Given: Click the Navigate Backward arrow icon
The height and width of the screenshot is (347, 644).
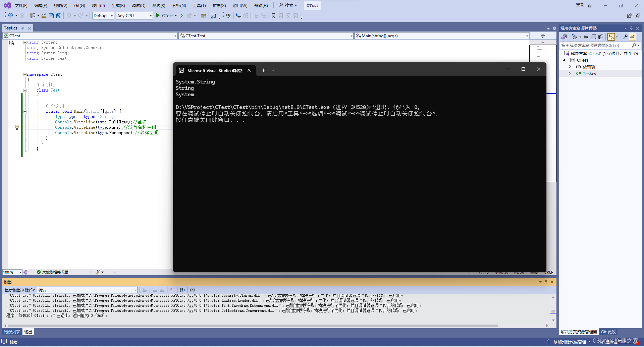Looking at the screenshot, I should (x=11, y=15).
